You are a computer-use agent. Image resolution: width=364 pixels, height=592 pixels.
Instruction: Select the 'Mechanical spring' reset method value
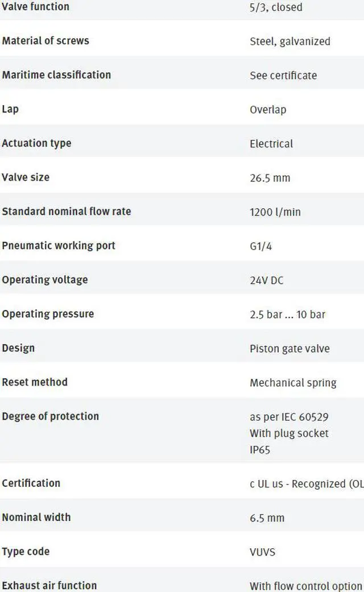coord(293,383)
